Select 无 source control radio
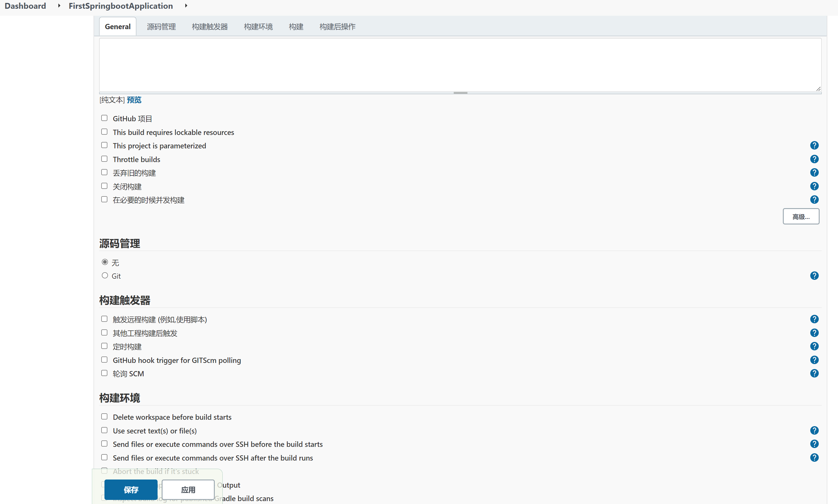This screenshot has height=504, width=838. [x=105, y=262]
